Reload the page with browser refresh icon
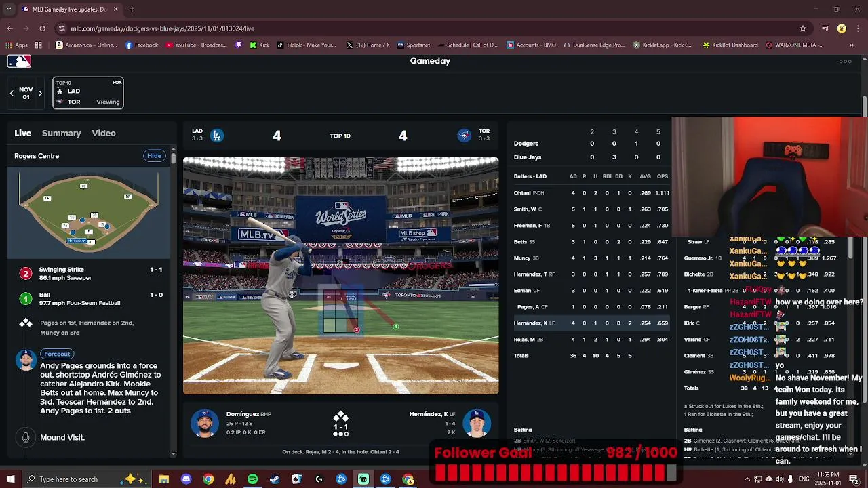Image resolution: width=868 pixels, height=488 pixels. point(42,28)
